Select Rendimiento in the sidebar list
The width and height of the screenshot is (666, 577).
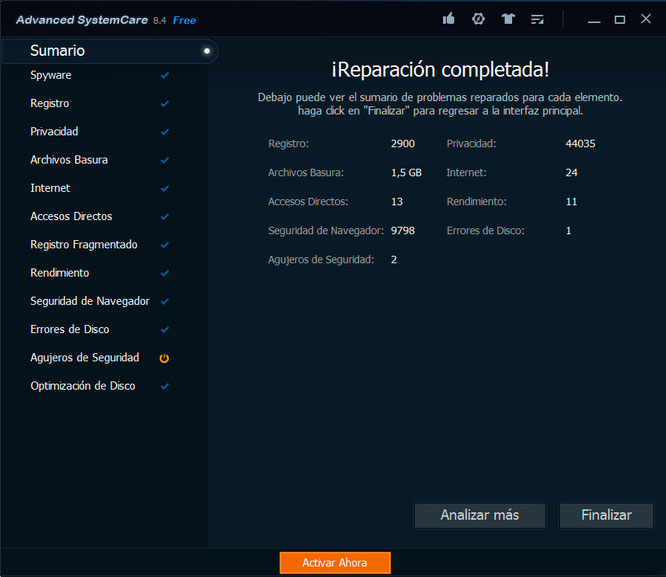coord(60,273)
